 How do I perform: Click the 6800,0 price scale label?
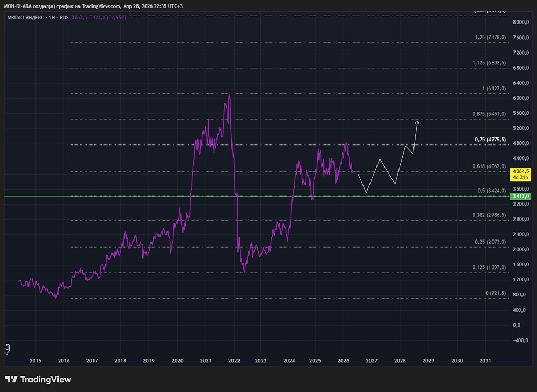[521, 68]
